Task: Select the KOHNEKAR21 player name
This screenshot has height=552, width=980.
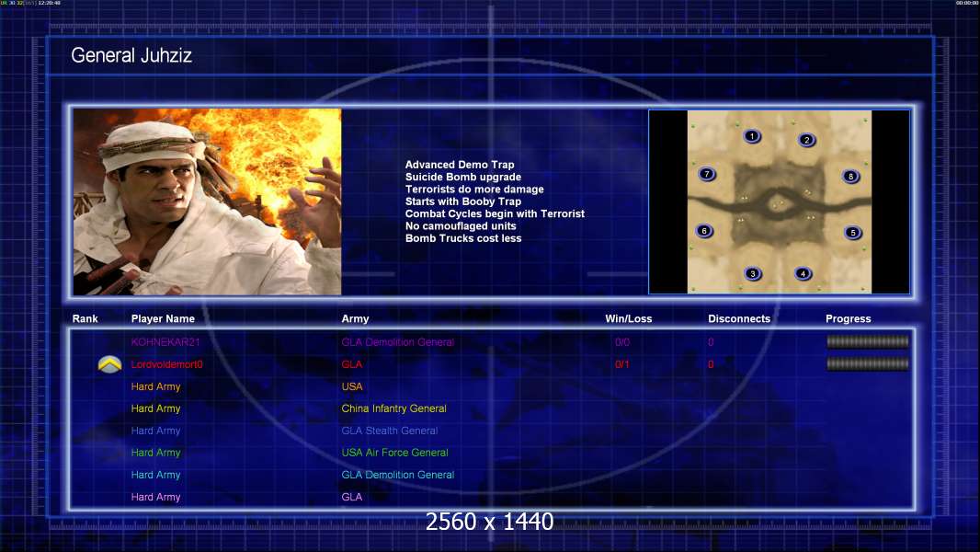Action: click(x=165, y=342)
